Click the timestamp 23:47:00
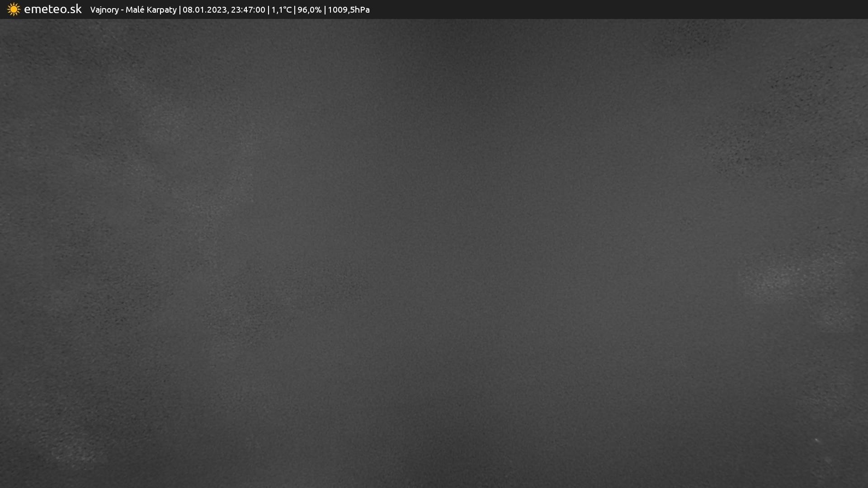The width and height of the screenshot is (868, 488). (248, 9)
